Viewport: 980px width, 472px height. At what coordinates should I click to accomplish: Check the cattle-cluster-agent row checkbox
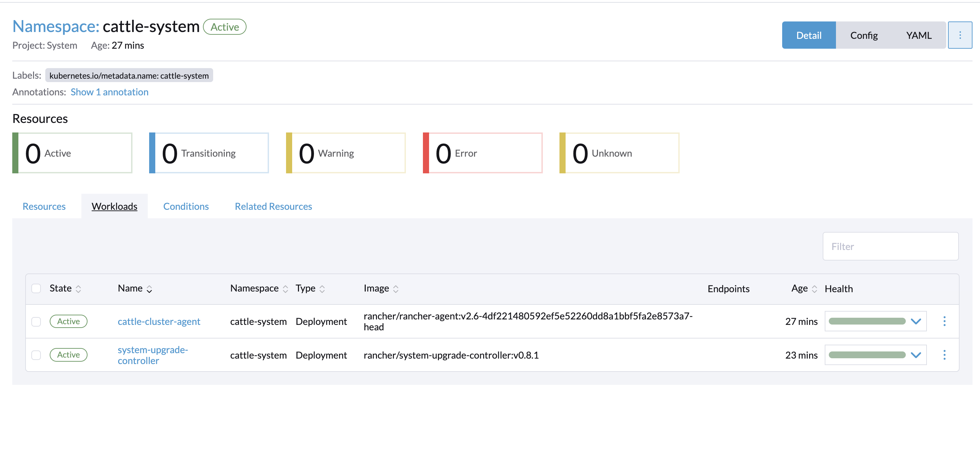[x=36, y=321]
